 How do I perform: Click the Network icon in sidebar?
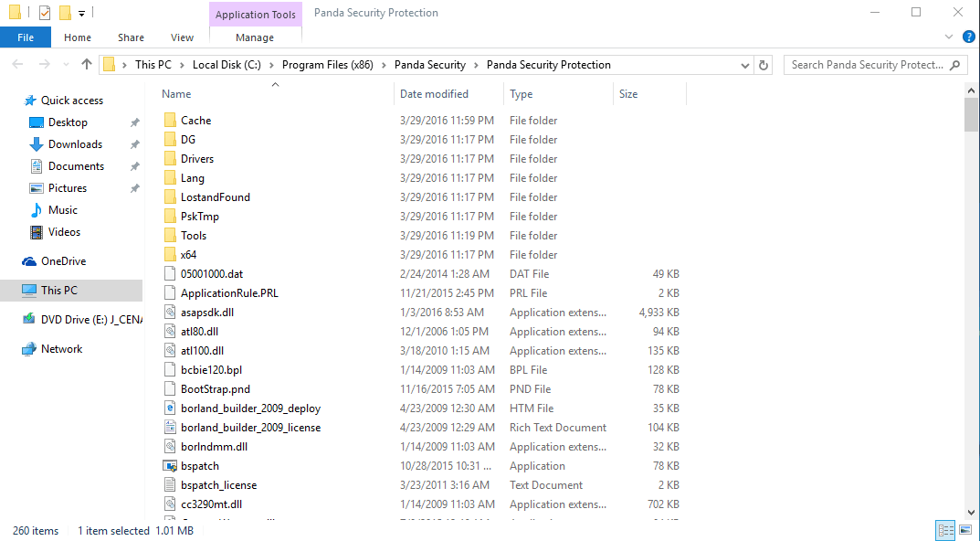coord(28,349)
